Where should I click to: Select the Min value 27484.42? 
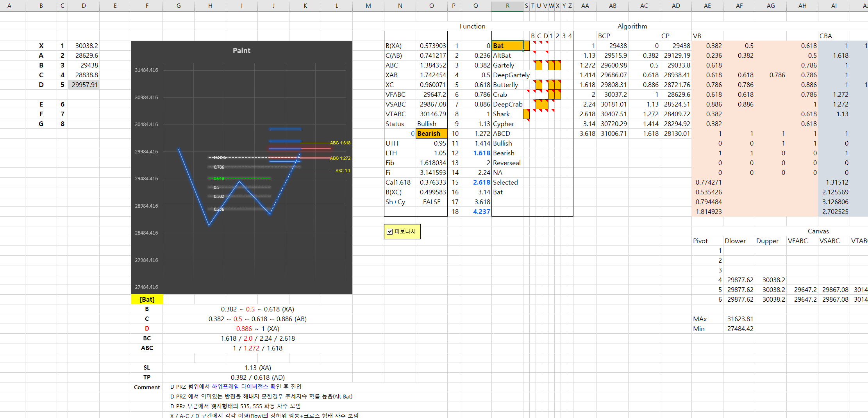[x=739, y=329]
